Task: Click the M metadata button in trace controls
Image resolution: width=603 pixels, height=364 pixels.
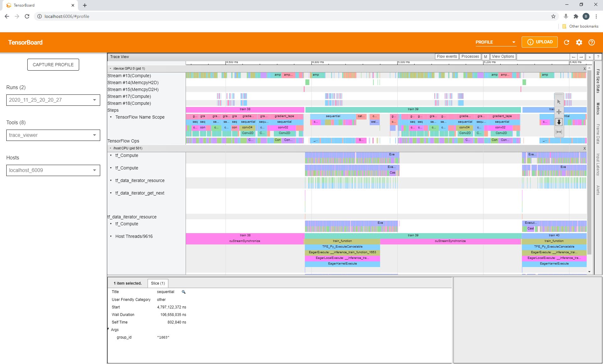Action: click(486, 56)
